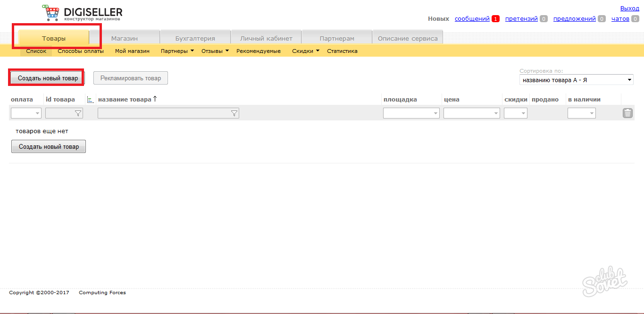Click the sort arrow next to название товара
Viewport: 644px width, 314px height.
pos(155,99)
